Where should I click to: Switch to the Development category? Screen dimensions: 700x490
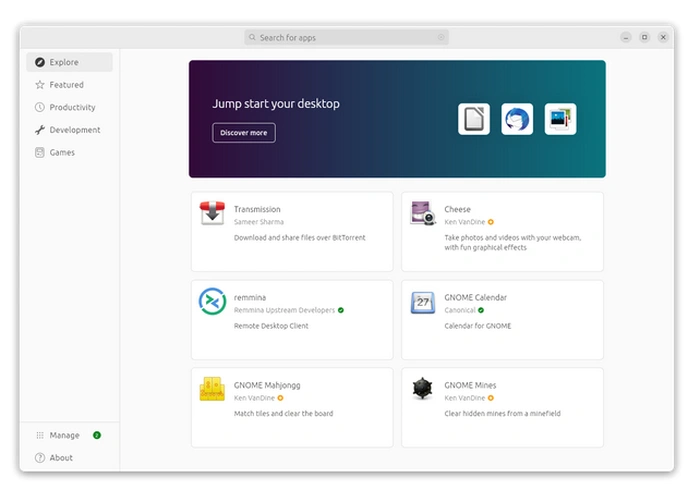click(69, 130)
